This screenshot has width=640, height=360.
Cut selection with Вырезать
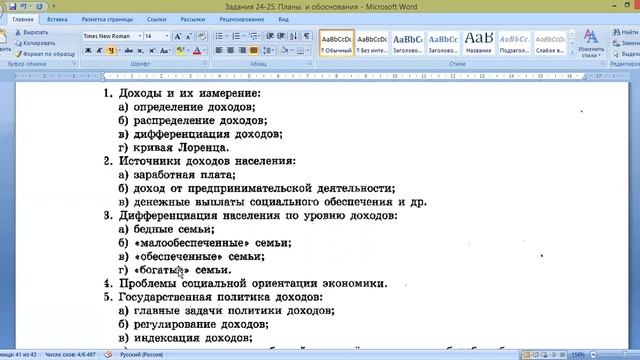pos(32,32)
